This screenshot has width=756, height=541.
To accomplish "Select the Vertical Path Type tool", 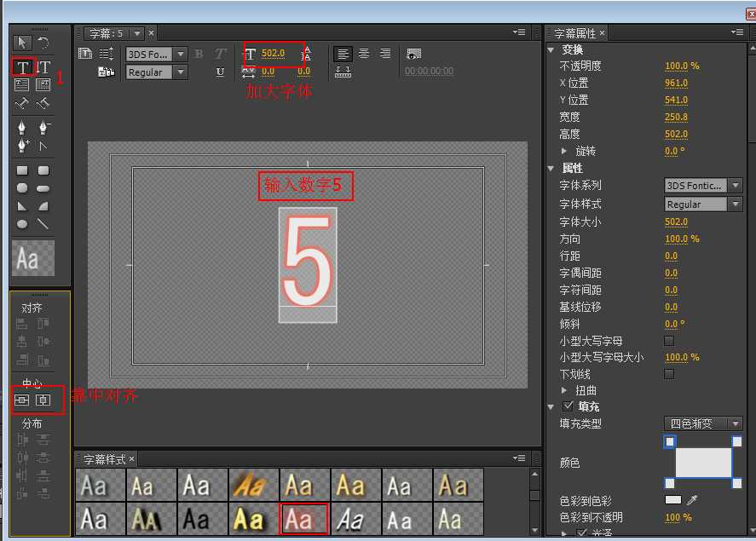I will tap(43, 103).
